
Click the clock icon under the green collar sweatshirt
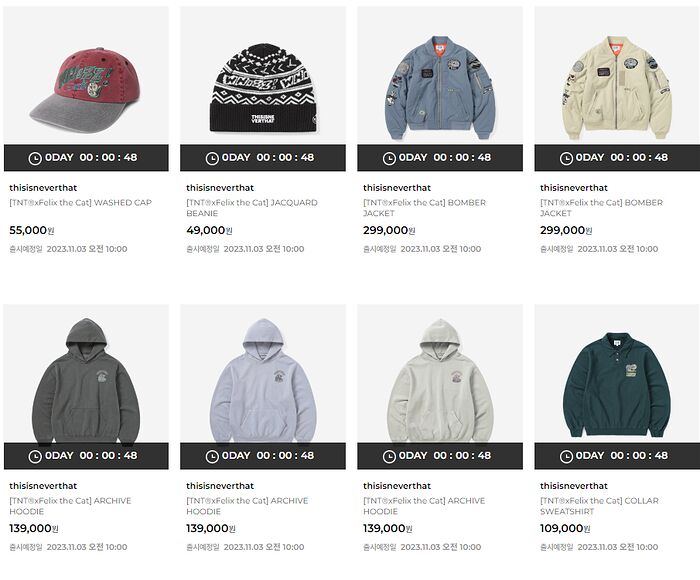(566, 456)
